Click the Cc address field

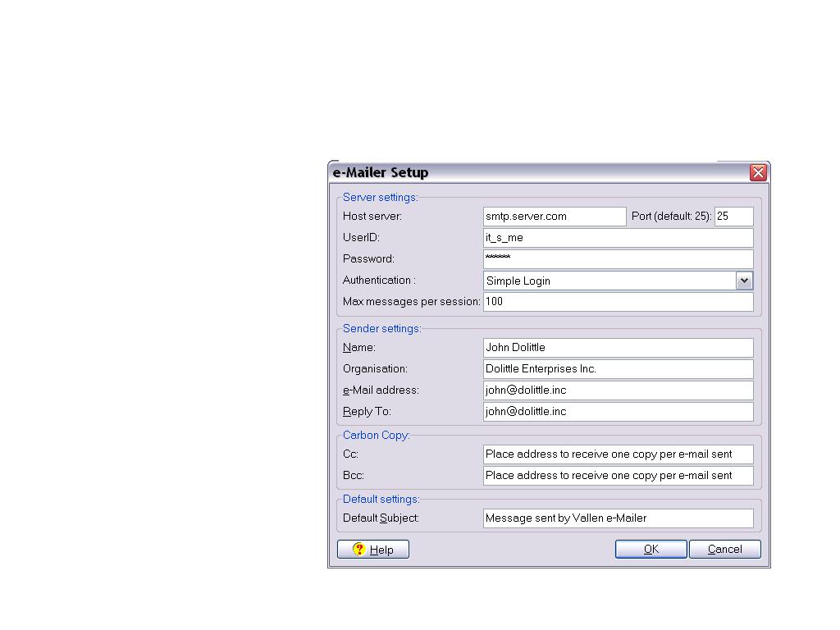tap(618, 454)
